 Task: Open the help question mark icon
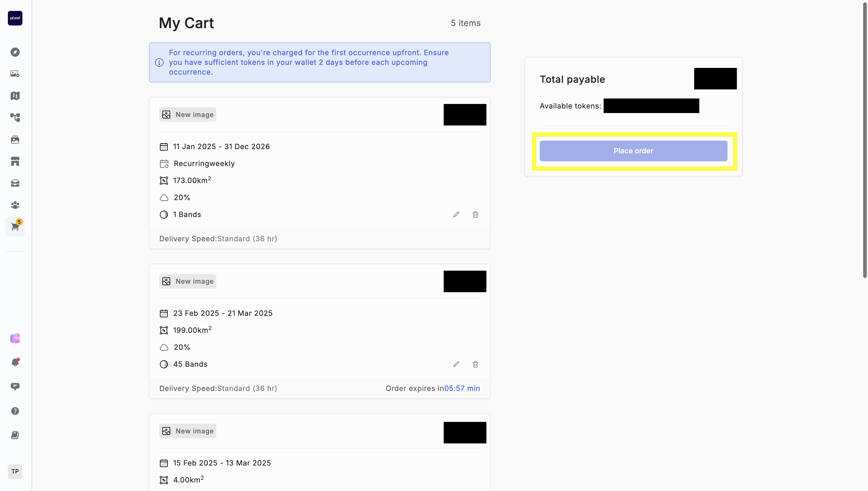pyautogui.click(x=15, y=411)
